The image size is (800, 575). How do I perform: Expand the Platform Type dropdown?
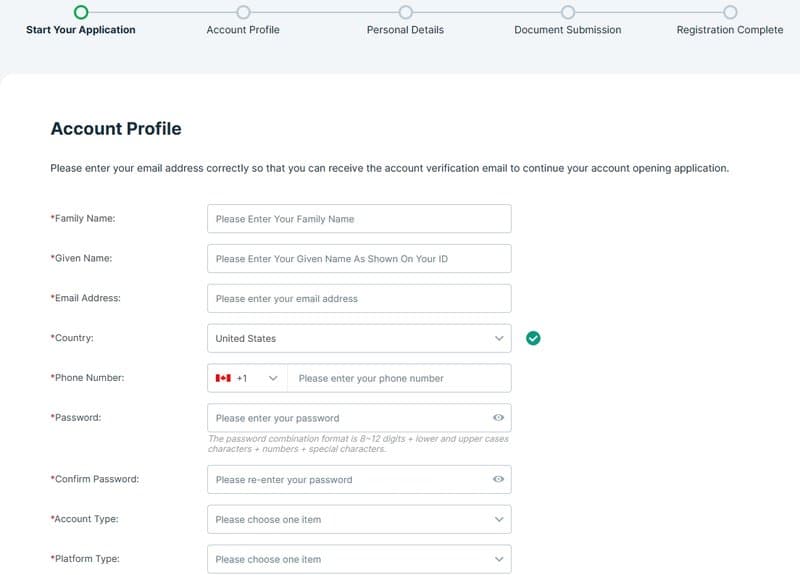[359, 559]
